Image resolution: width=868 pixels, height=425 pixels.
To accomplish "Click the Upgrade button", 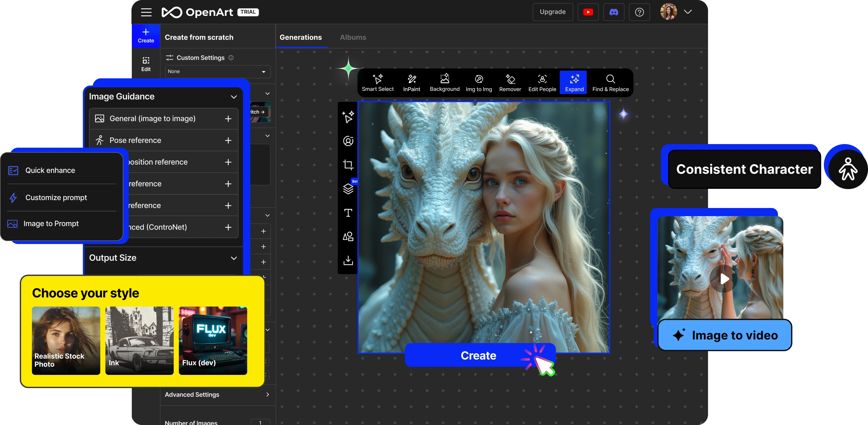I will [552, 12].
